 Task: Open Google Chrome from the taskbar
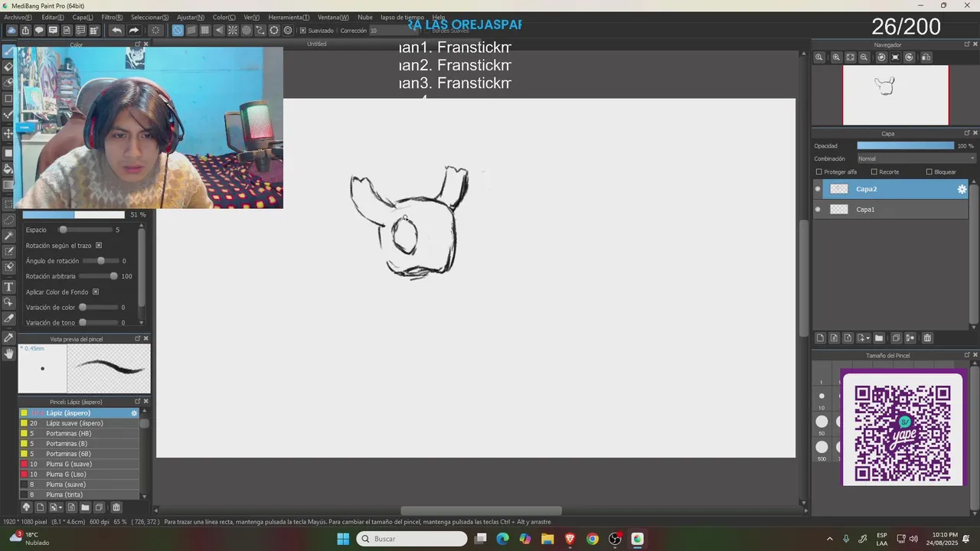(593, 539)
